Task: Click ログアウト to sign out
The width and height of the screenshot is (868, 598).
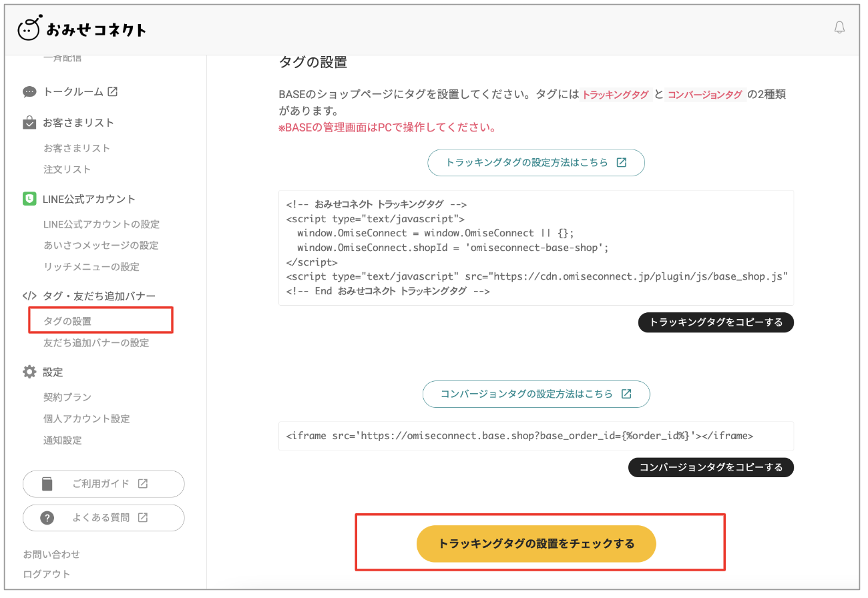Action: tap(47, 574)
